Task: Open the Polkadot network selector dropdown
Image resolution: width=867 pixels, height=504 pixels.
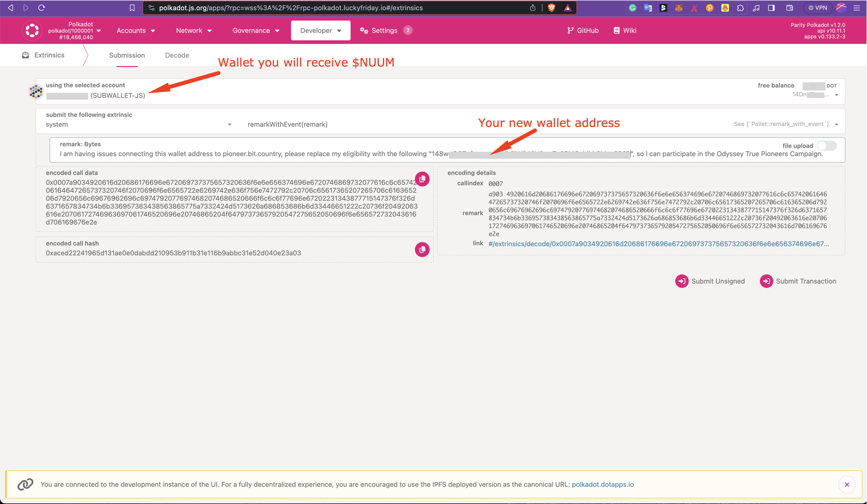Action: tap(75, 30)
